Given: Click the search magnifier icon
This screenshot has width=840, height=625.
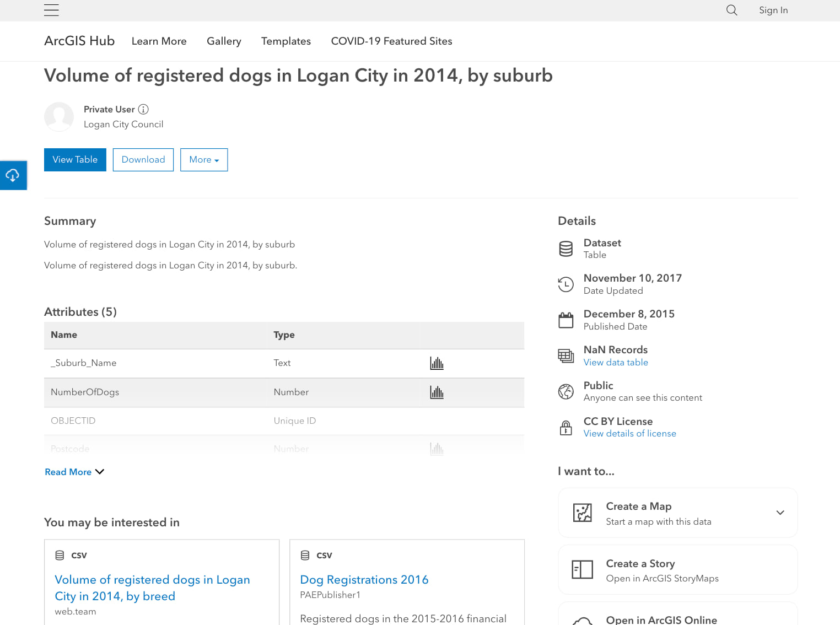Looking at the screenshot, I should [x=731, y=10].
